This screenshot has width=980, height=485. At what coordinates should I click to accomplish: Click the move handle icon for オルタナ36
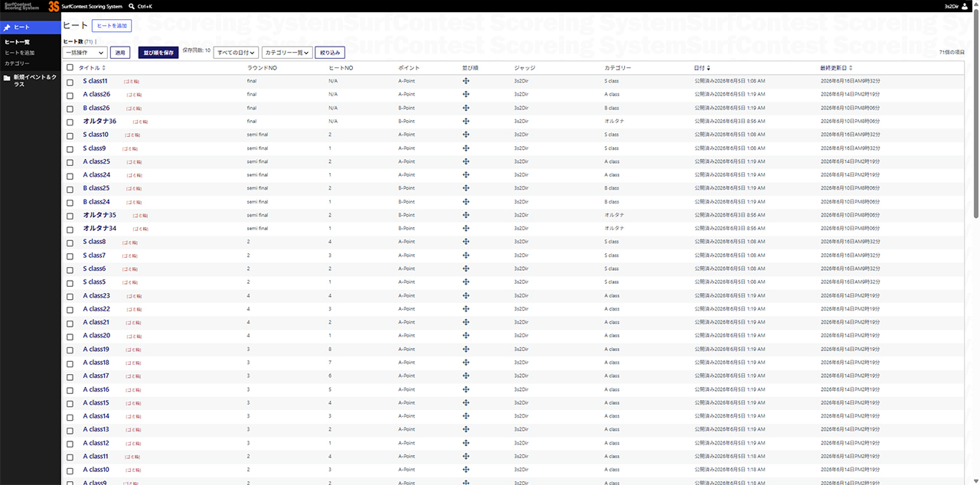tap(465, 121)
